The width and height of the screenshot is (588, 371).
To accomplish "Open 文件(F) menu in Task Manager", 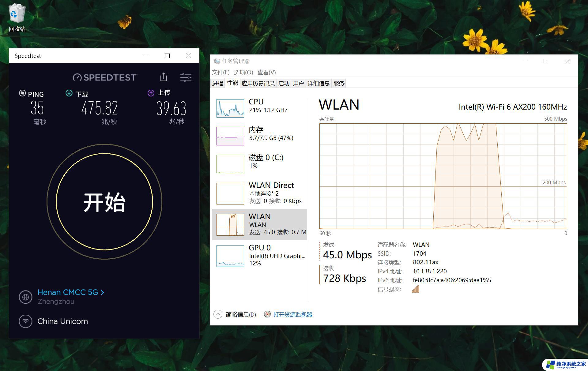I will click(x=221, y=72).
